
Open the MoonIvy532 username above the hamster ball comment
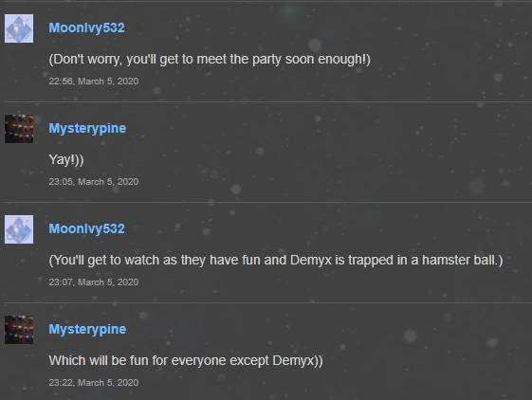[x=86, y=228]
